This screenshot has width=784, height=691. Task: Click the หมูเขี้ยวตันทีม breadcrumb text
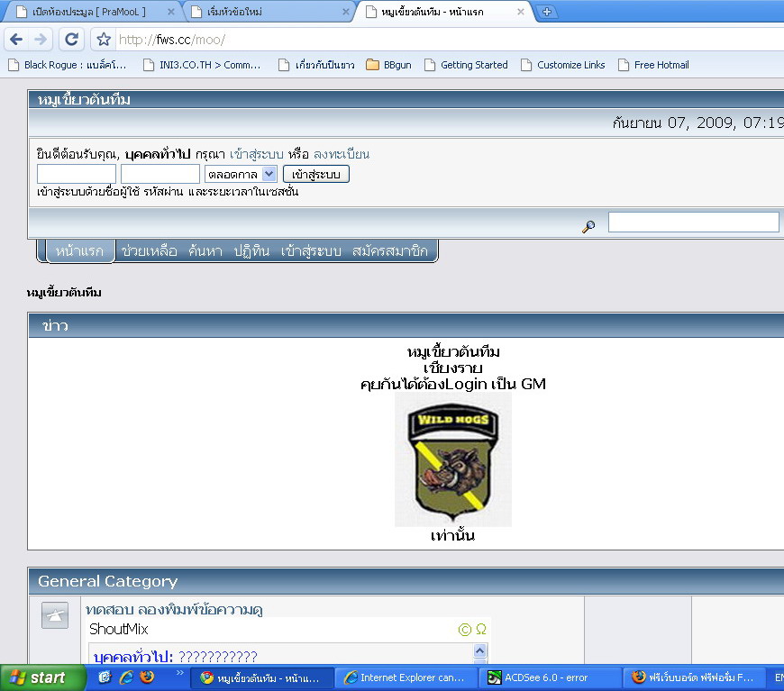(64, 293)
